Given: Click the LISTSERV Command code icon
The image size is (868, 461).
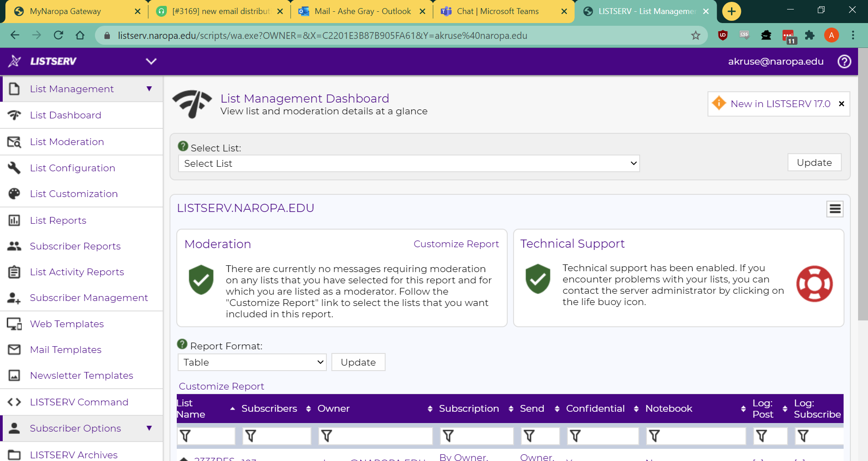Looking at the screenshot, I should coord(14,402).
